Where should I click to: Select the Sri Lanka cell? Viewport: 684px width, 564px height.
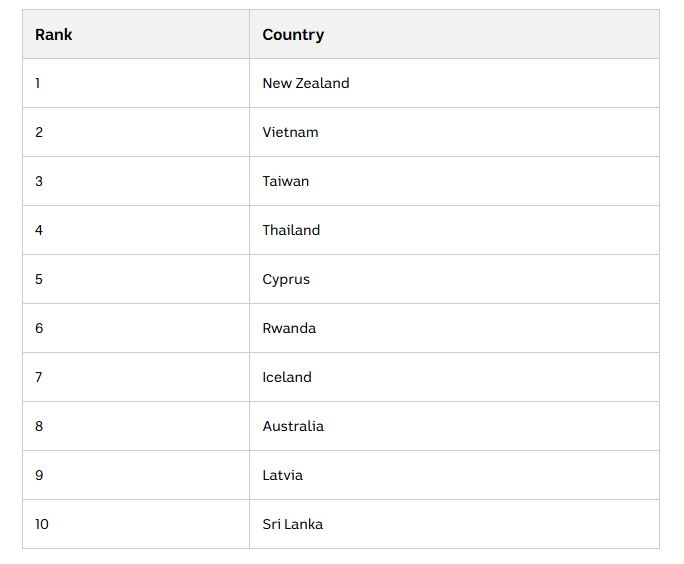(454, 524)
